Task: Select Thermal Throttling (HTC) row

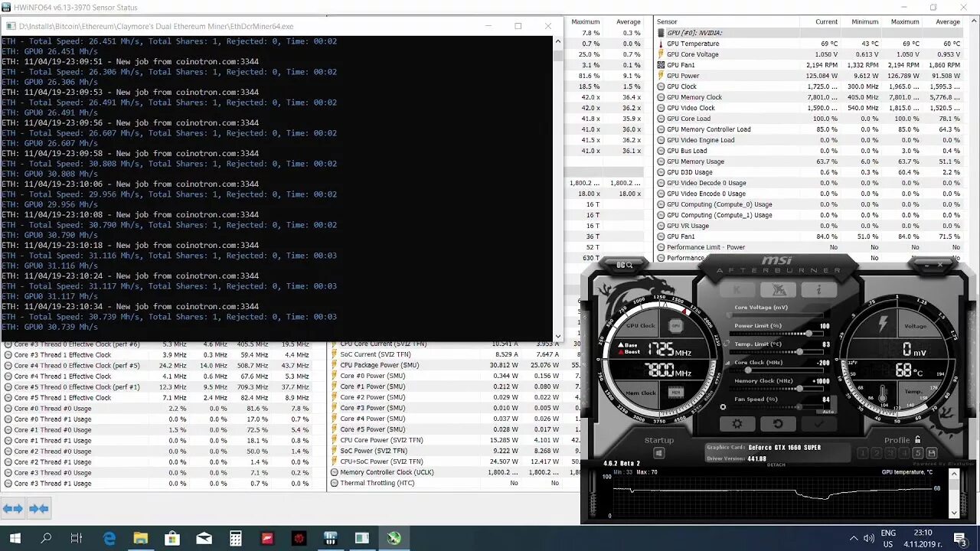Action: (x=455, y=483)
